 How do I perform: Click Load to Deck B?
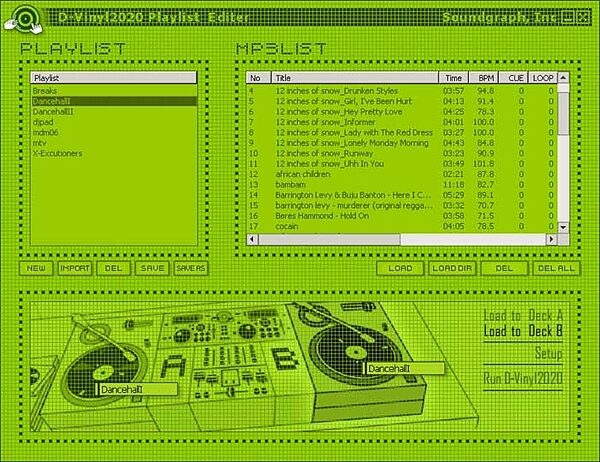coord(523,331)
